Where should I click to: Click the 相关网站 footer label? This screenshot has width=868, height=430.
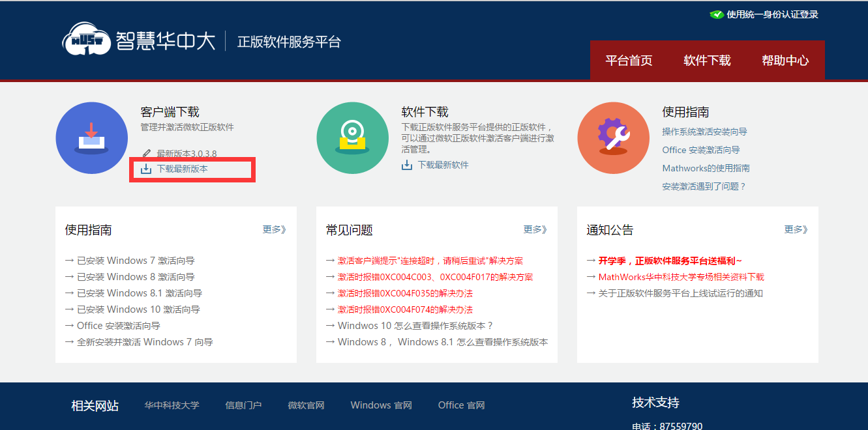[x=95, y=406]
